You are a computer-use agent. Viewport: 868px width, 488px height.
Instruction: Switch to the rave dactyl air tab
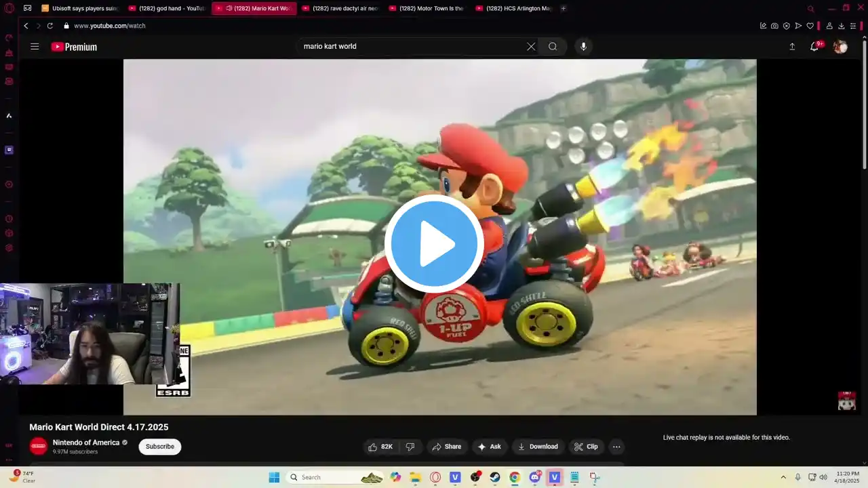tap(340, 8)
